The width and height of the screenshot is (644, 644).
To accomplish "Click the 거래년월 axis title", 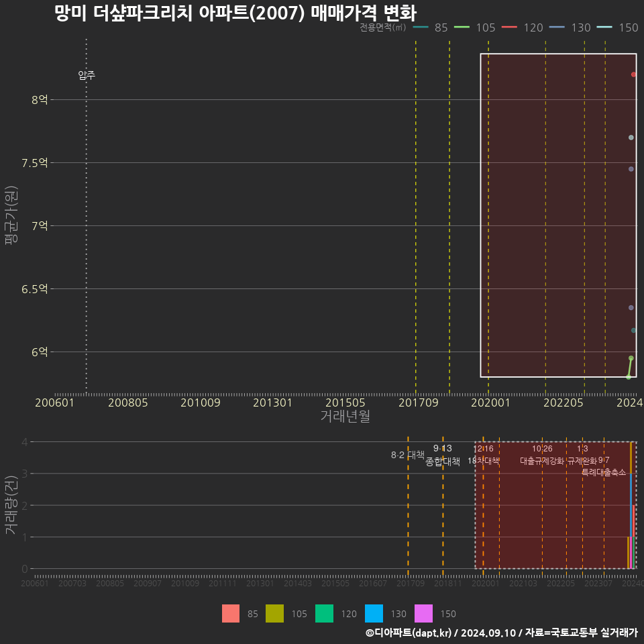I will pyautogui.click(x=345, y=416).
